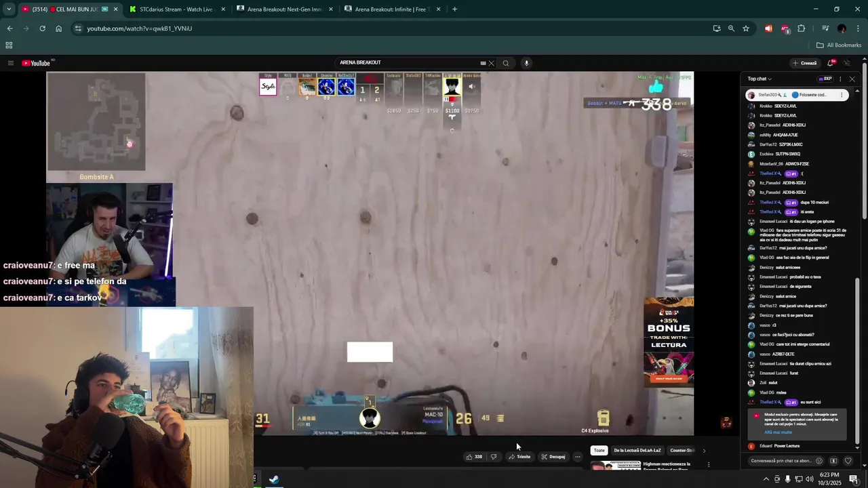The image size is (868, 488).
Task: Send a Super Chat dollar icon
Action: [833, 461]
